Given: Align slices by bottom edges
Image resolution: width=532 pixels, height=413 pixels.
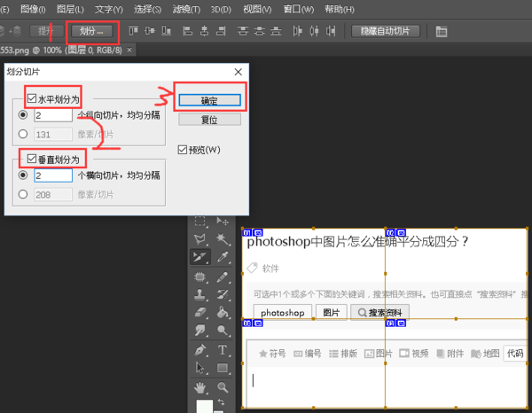Looking at the screenshot, I should point(167,31).
